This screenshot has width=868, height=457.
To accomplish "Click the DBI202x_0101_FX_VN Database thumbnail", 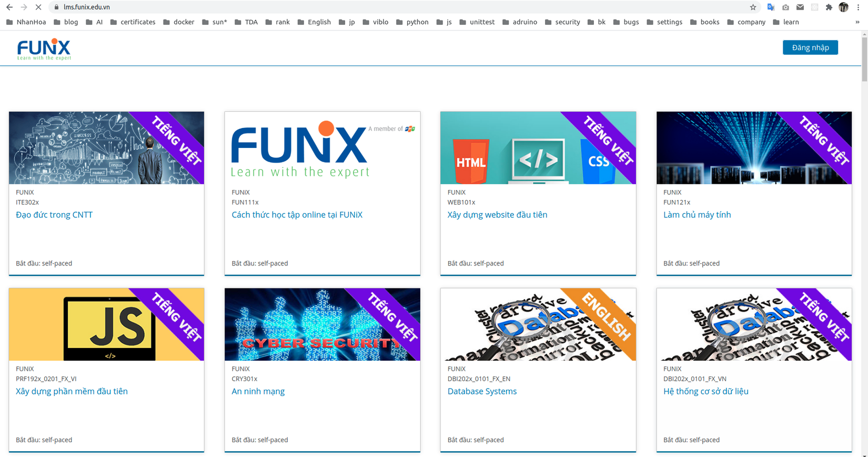I will (754, 324).
